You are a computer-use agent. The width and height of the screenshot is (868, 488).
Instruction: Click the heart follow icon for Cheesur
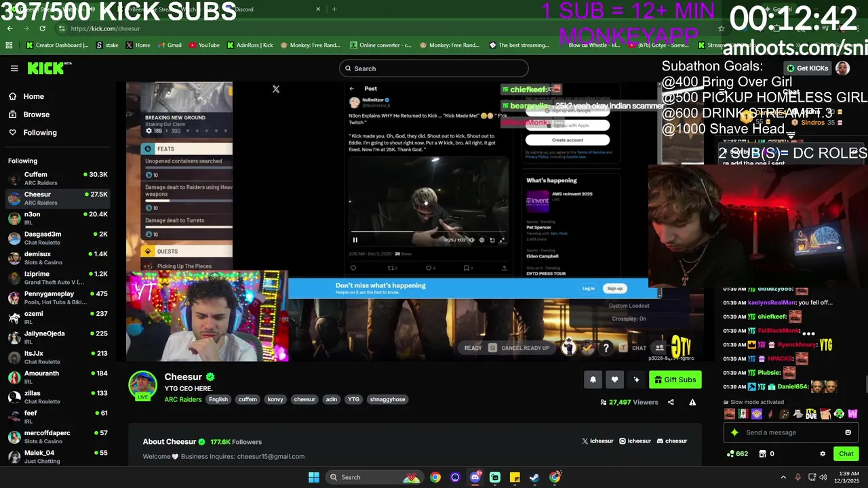click(614, 380)
